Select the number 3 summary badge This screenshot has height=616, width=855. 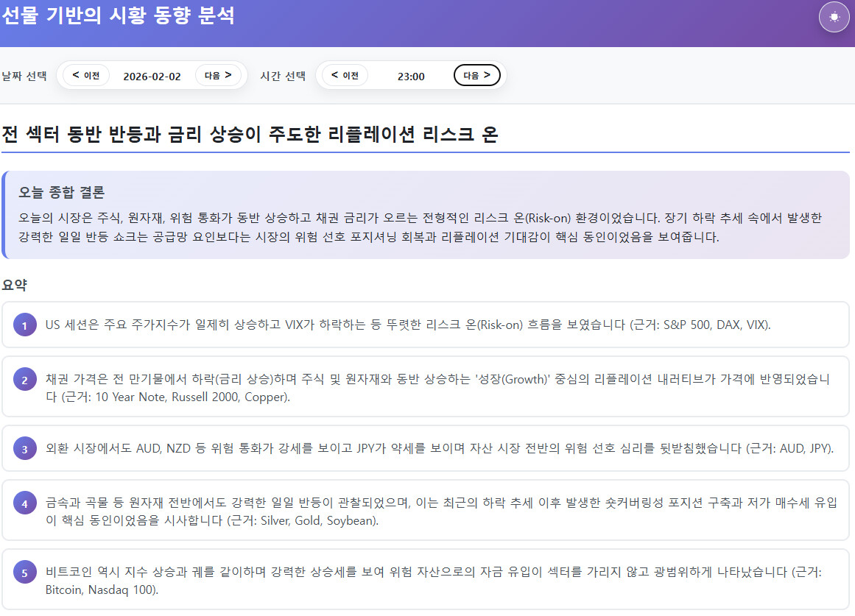(x=24, y=449)
